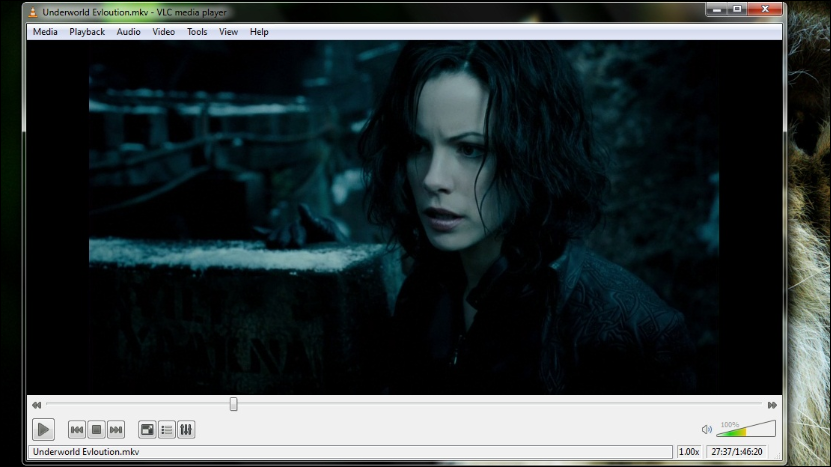The height and width of the screenshot is (467, 831).
Task: Click the slower rewind arrow icon
Action: click(x=36, y=405)
